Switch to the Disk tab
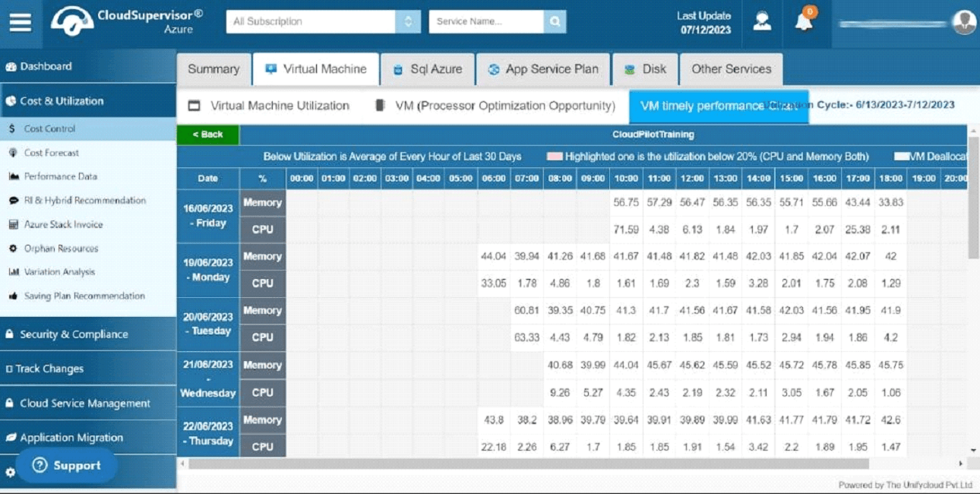Viewport: 980px width, 494px height. pos(645,69)
